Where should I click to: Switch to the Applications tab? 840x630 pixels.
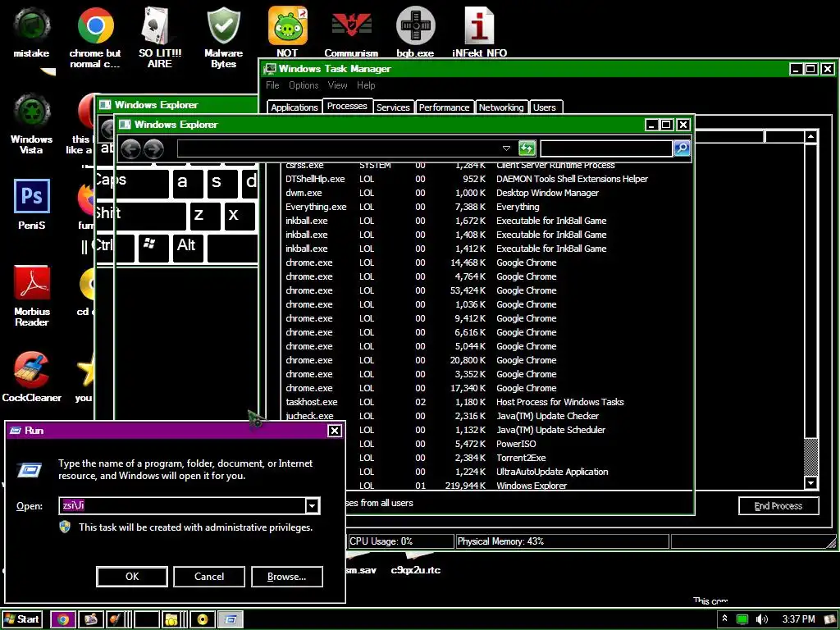point(294,107)
